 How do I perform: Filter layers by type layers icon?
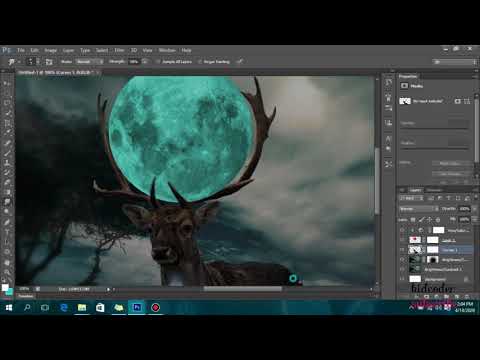point(449,199)
